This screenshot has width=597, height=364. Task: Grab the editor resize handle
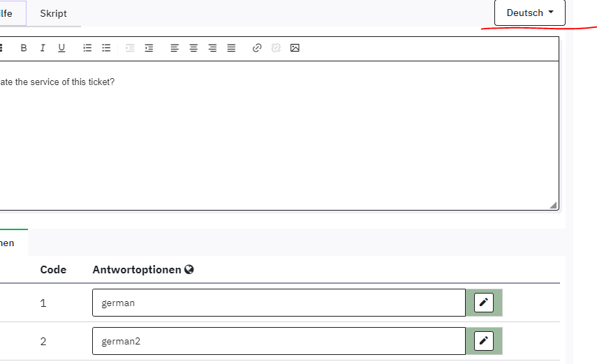click(x=554, y=205)
